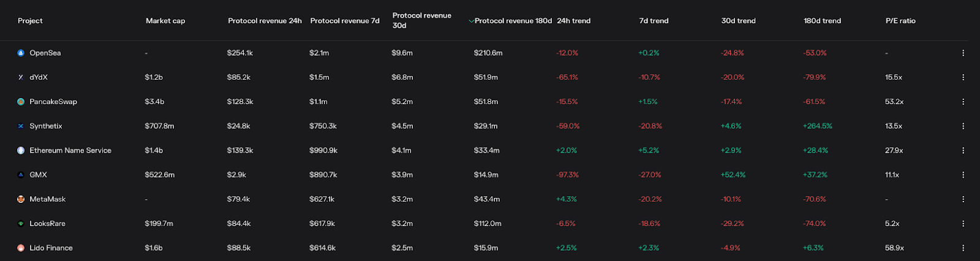The width and height of the screenshot is (980, 261).
Task: Select PancakeSwap's 53.2x P/E ratio
Action: click(894, 102)
